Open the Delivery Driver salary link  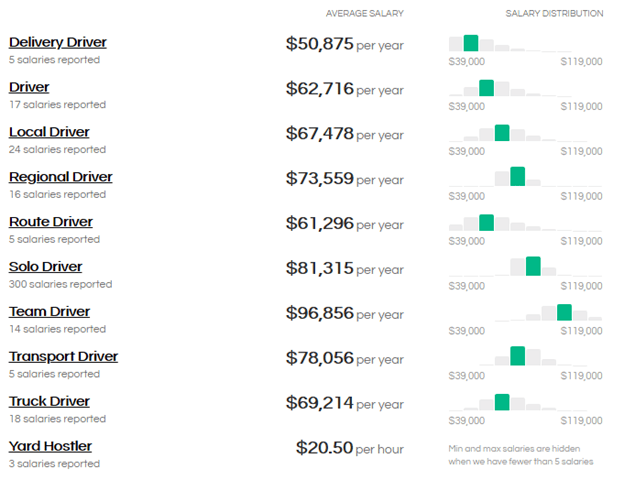[57, 42]
